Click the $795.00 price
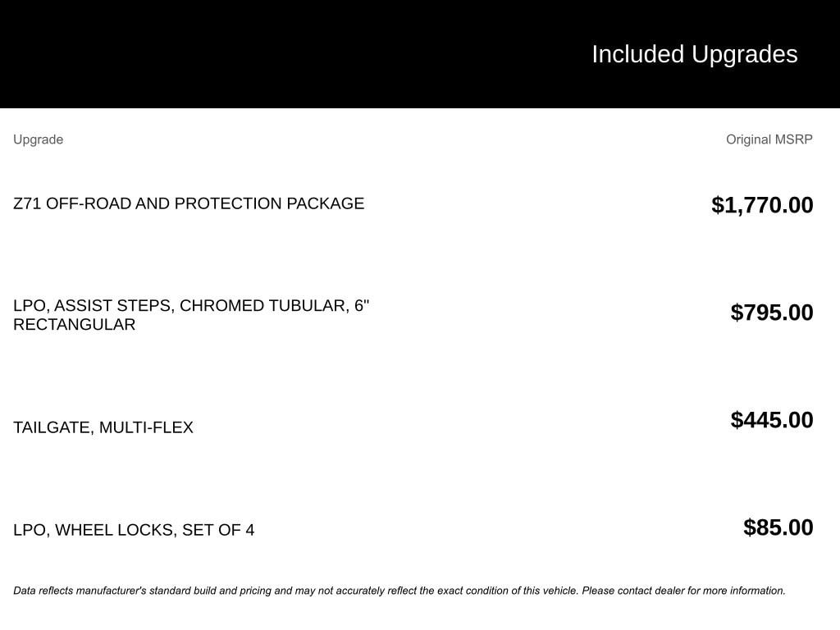This screenshot has width=840, height=630. (x=772, y=313)
